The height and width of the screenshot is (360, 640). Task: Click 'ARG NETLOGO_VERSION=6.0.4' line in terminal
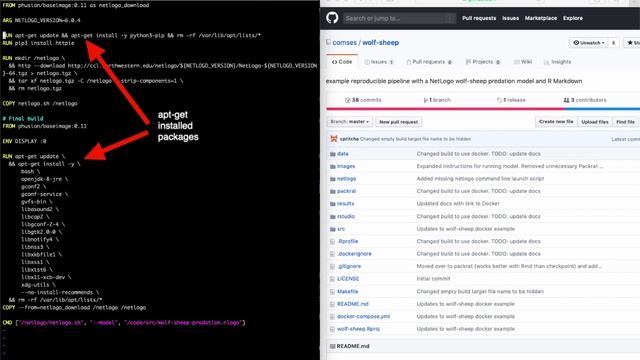coord(41,20)
